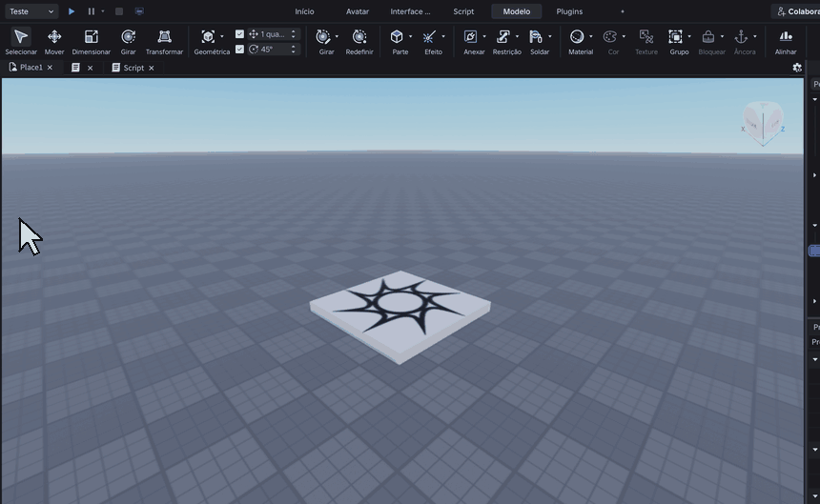Image resolution: width=820 pixels, height=504 pixels.
Task: Open the Avatar ribbon tab
Action: point(358,11)
